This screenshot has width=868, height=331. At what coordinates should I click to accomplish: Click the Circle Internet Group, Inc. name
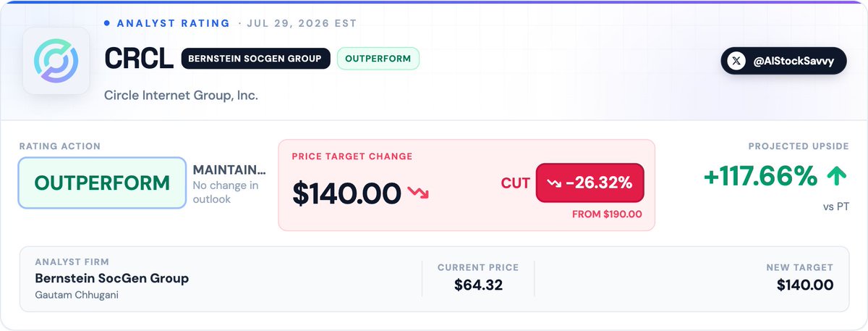(x=181, y=96)
